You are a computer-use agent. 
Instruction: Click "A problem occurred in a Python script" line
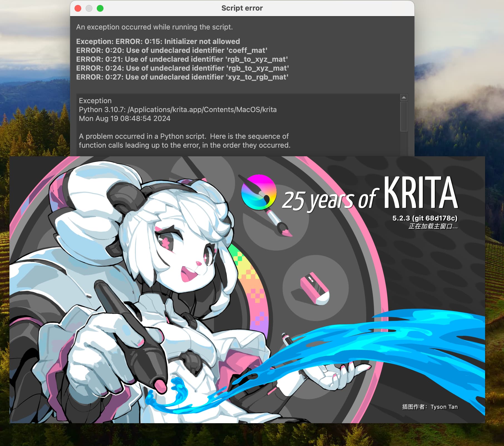184,136
